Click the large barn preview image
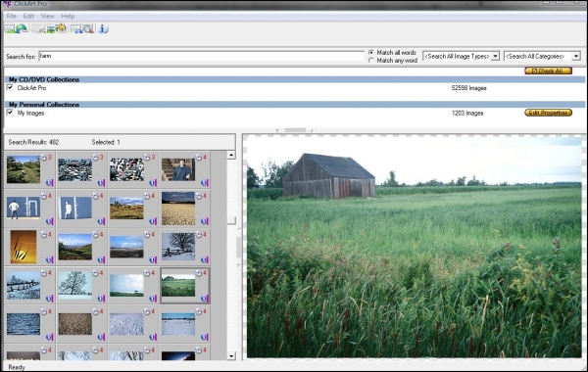Viewport: 588px width, 372px height. 414,247
